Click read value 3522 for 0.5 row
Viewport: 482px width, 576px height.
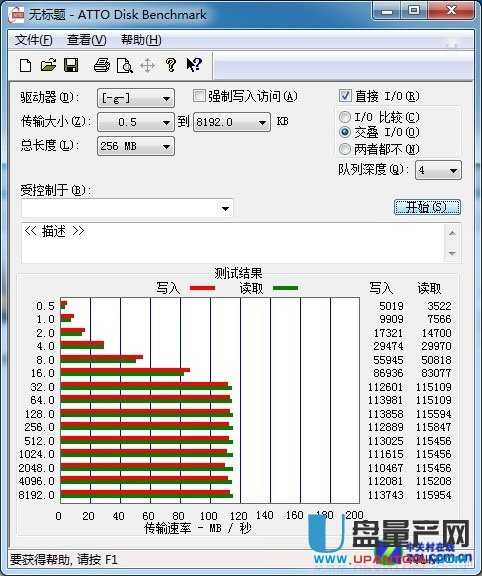coord(439,306)
